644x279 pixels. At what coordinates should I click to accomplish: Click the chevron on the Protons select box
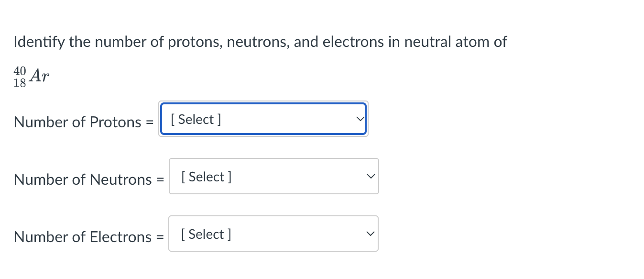(x=359, y=119)
